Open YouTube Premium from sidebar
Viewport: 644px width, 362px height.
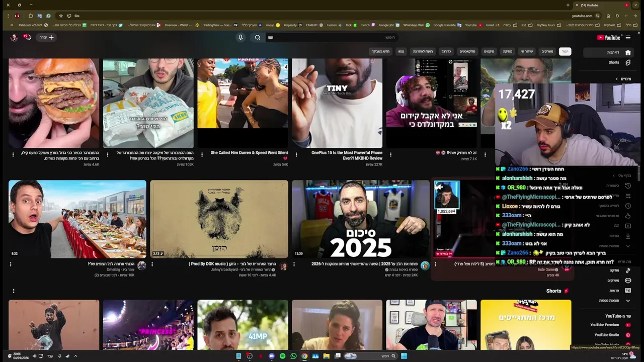point(610,325)
